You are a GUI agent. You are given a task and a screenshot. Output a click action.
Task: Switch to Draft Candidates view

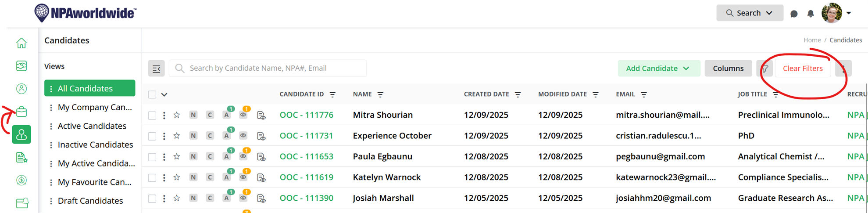[x=90, y=201]
